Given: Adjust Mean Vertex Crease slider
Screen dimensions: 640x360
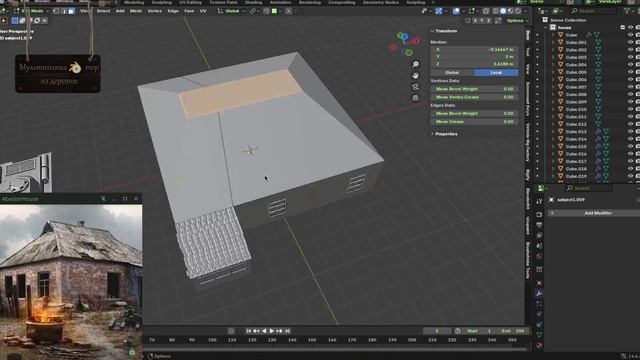Looking at the screenshot, I should pos(475,97).
